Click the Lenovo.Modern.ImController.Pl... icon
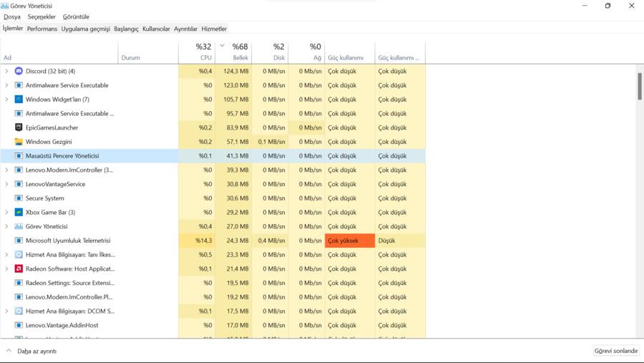Image resolution: width=644 pixels, height=363 pixels. [x=19, y=297]
